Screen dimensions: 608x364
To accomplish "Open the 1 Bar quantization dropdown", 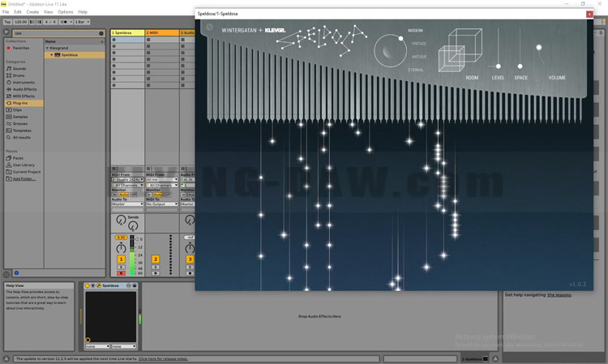I will click(x=82, y=22).
